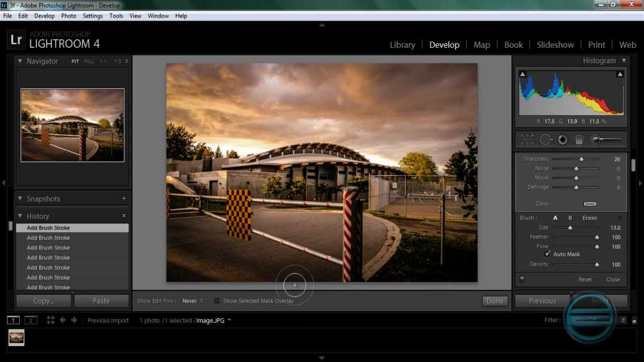The height and width of the screenshot is (362, 644).
Task: Open the File menu
Action: point(8,16)
